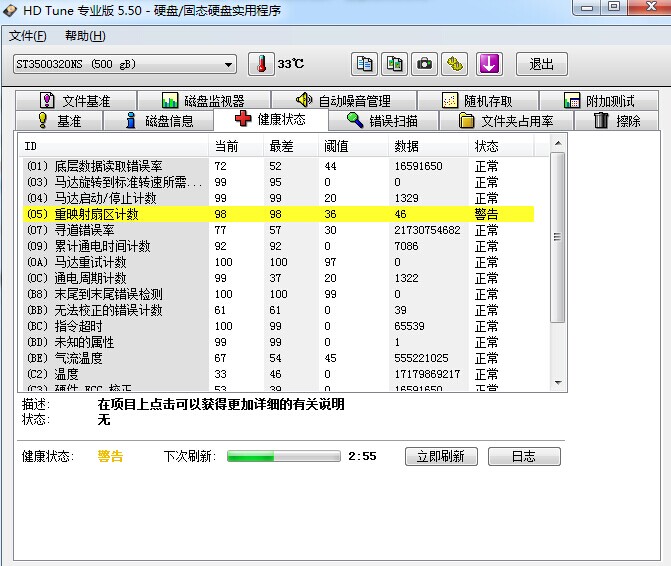
Task: Select row (B8) 末尾到末尾错误检测
Action: [278, 294]
